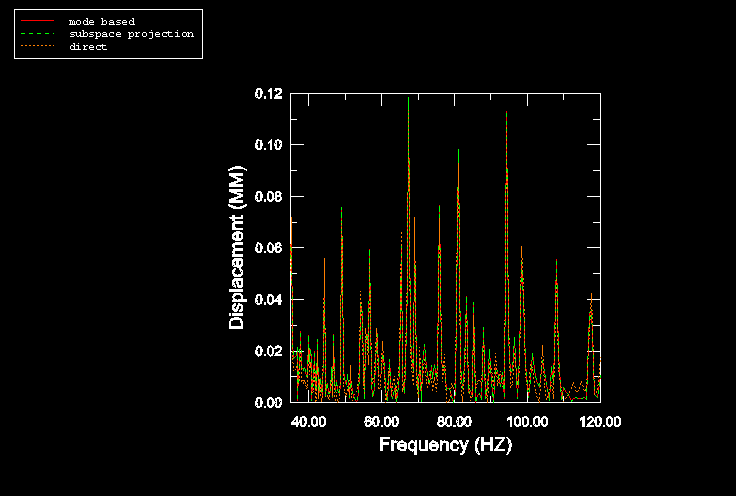Select the "direct" legend entry text
Screen dimensions: 736x496
[88, 47]
